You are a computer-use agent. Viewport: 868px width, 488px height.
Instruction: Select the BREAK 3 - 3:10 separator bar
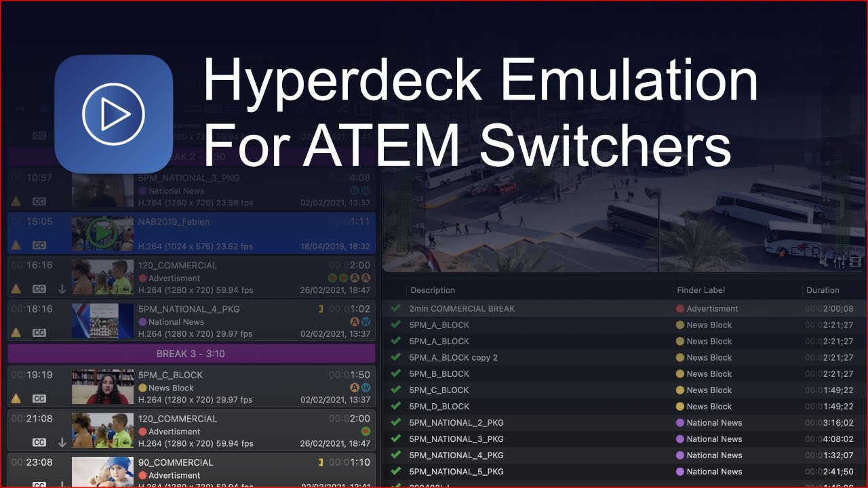191,354
